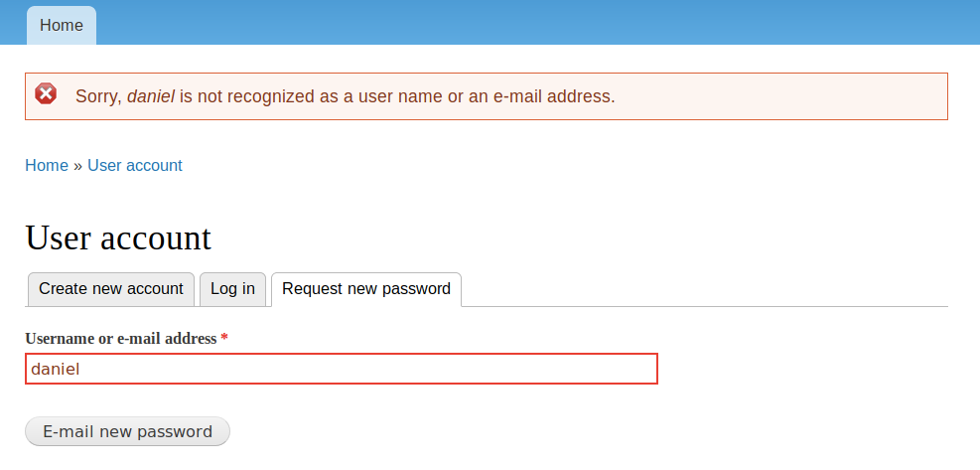This screenshot has width=980, height=470.
Task: Click the red required-field asterisk
Action: [224, 339]
